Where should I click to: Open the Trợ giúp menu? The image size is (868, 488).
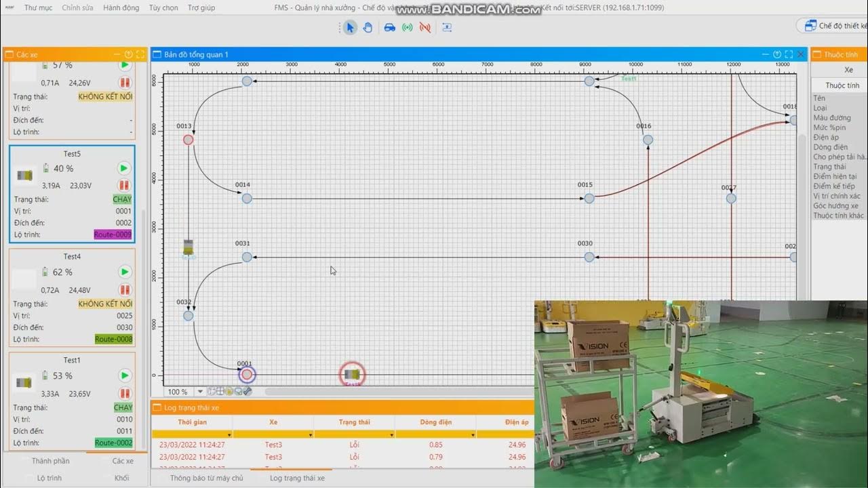pyautogui.click(x=201, y=7)
